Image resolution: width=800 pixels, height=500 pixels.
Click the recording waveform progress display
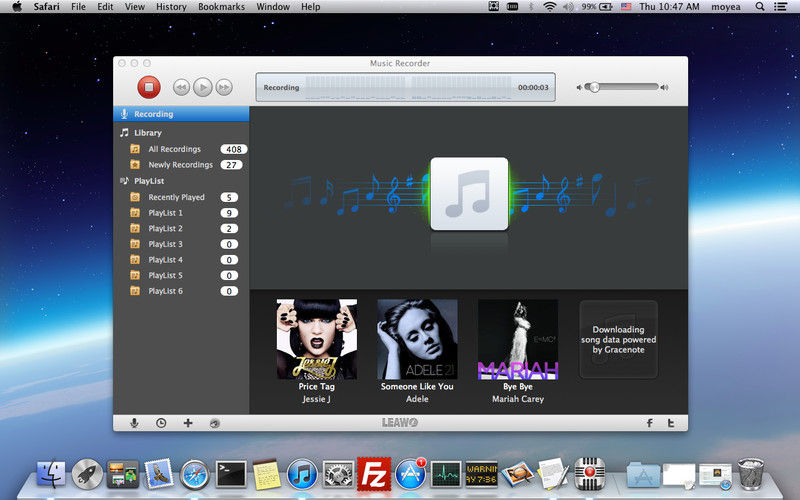click(x=406, y=87)
